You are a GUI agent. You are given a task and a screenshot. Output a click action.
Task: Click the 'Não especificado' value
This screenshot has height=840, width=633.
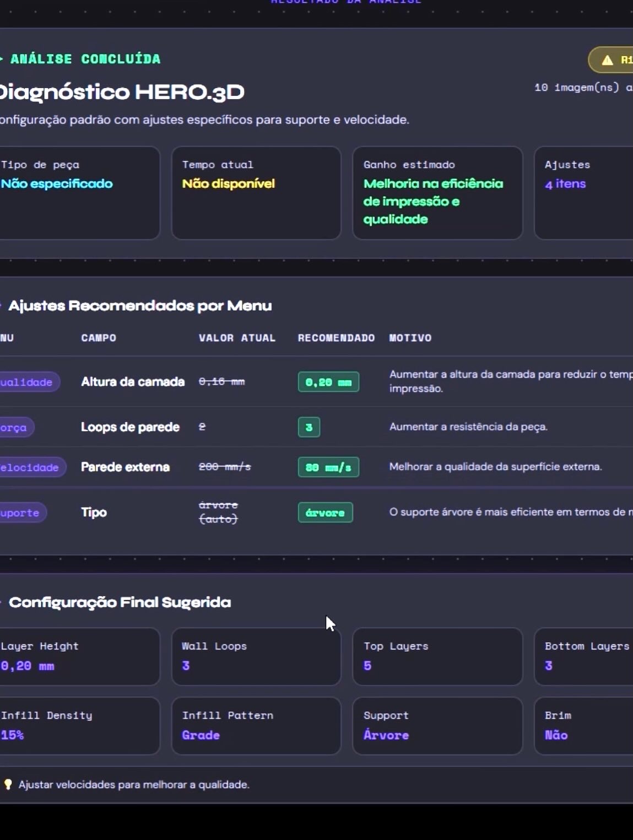click(57, 184)
